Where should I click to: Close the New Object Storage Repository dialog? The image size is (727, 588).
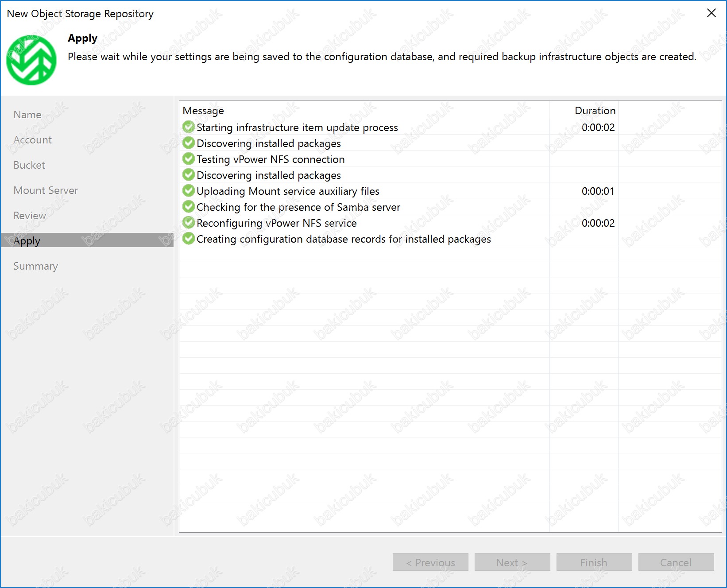click(x=711, y=13)
